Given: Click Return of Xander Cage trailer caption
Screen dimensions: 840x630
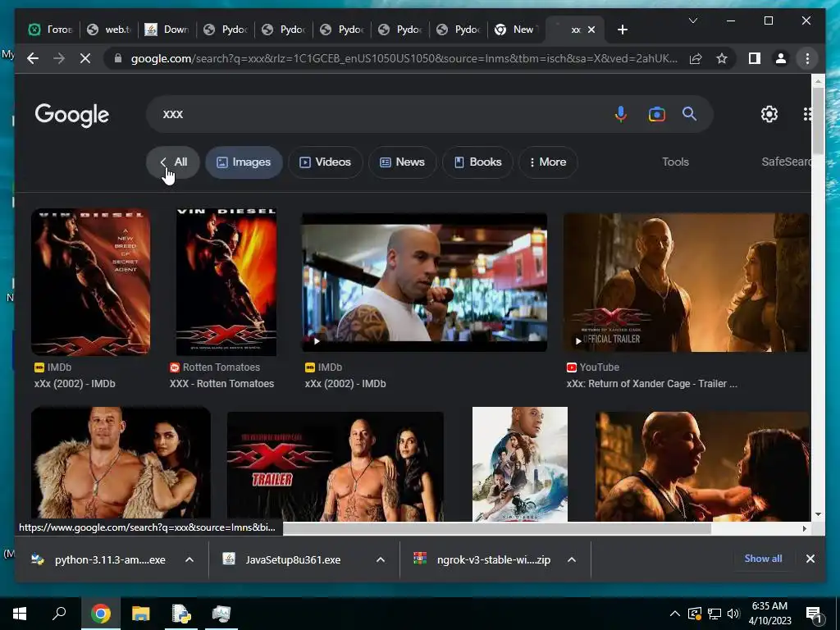Looking at the screenshot, I should pyautogui.click(x=651, y=384).
